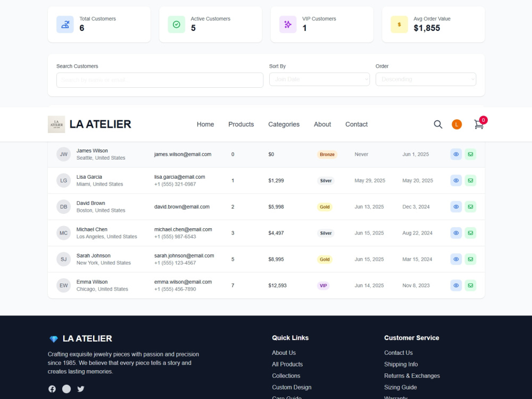Open the About Us footer link
The image size is (532, 399).
tap(284, 353)
